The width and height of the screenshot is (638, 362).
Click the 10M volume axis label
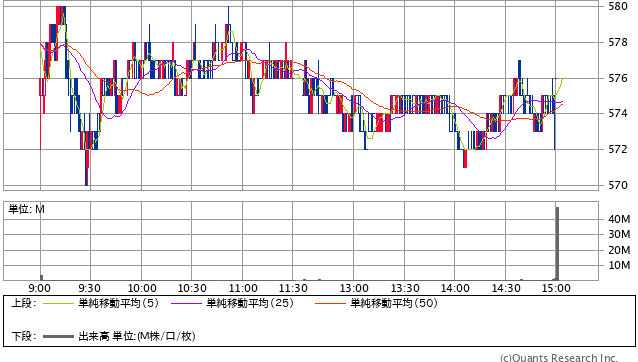click(x=619, y=265)
